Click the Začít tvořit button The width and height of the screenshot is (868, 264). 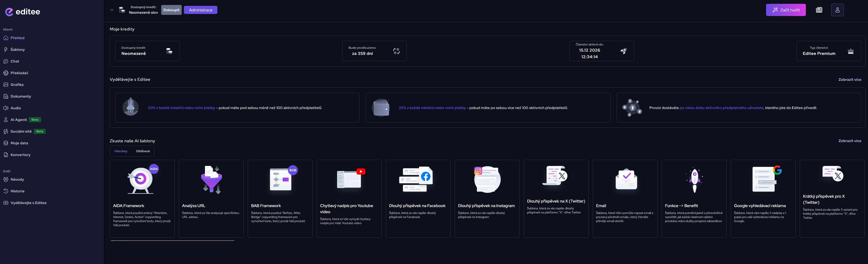coord(786,10)
